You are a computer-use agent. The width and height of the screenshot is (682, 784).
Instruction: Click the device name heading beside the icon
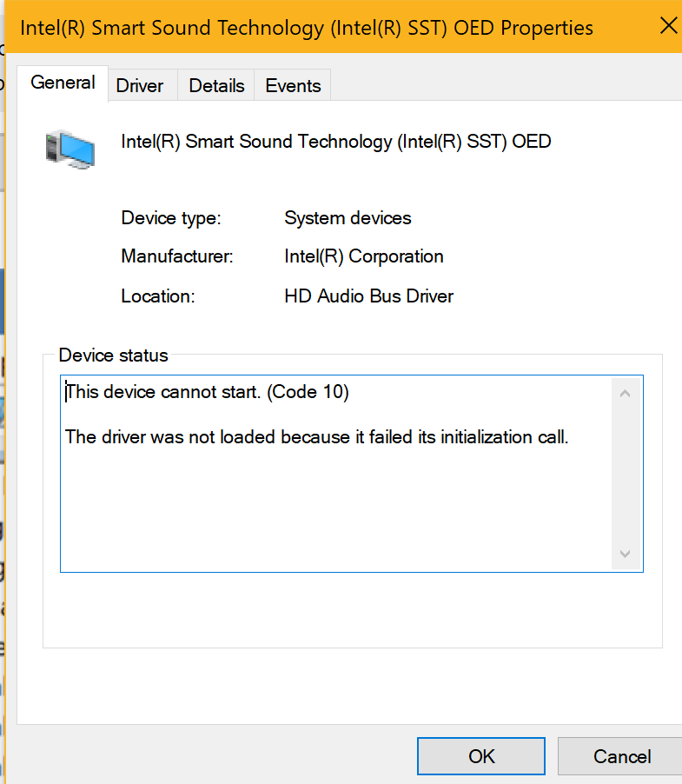point(335,142)
